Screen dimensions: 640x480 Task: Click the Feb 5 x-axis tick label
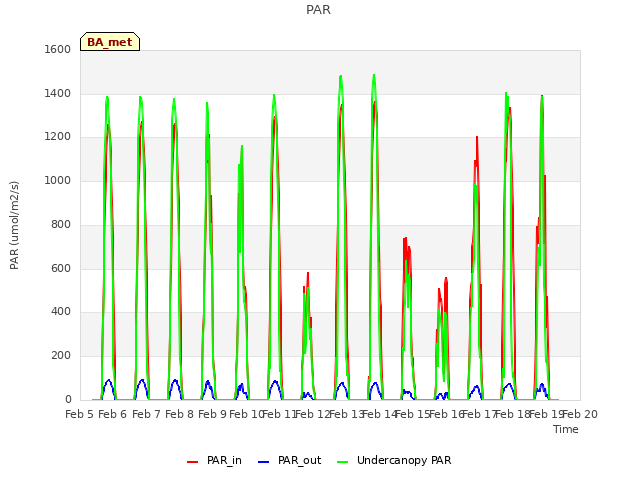[80, 414]
